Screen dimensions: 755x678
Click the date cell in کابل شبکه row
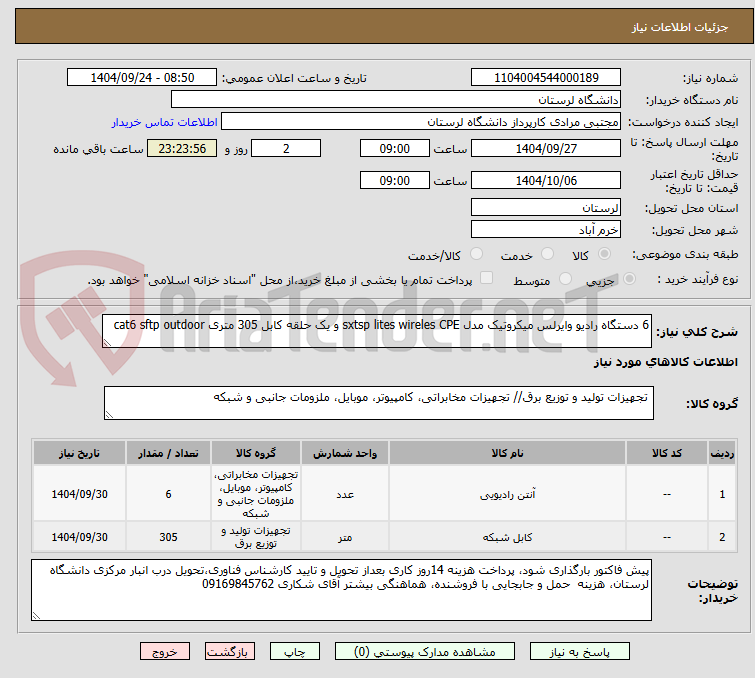[x=79, y=537]
